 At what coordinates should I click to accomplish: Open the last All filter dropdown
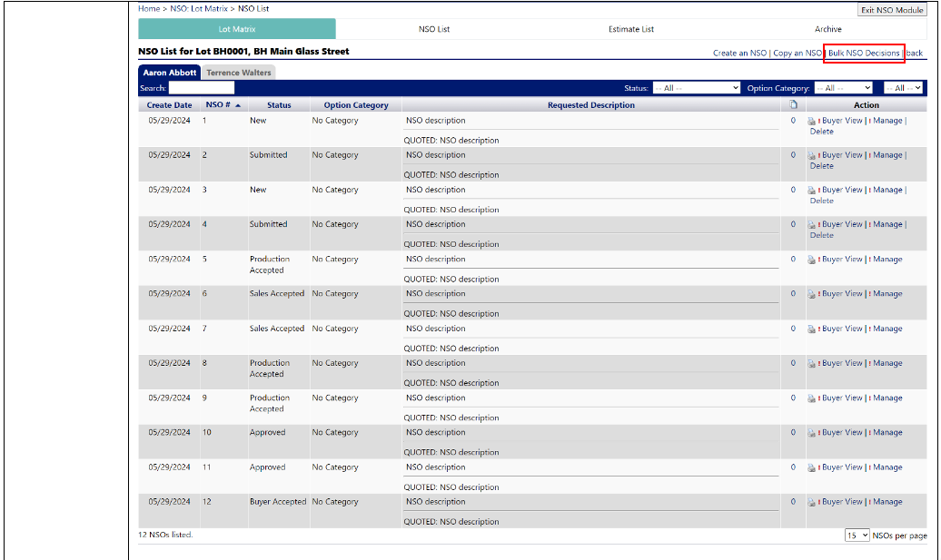point(903,88)
